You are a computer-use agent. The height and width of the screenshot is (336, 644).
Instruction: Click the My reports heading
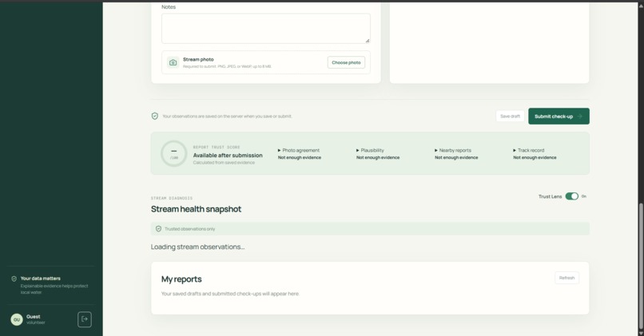181,279
